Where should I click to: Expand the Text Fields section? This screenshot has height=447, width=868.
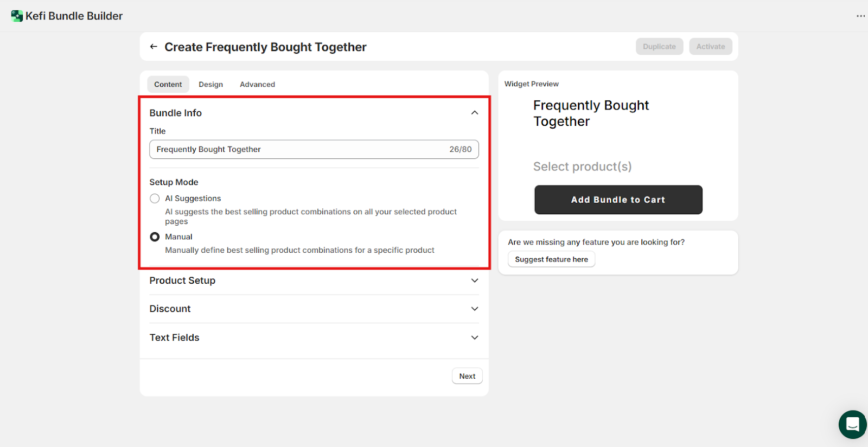[475, 337]
